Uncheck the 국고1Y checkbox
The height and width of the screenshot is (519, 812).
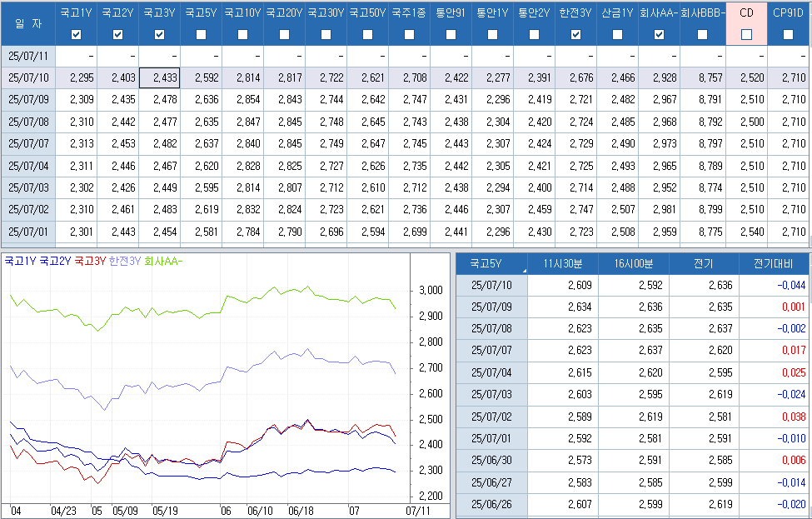[77, 34]
